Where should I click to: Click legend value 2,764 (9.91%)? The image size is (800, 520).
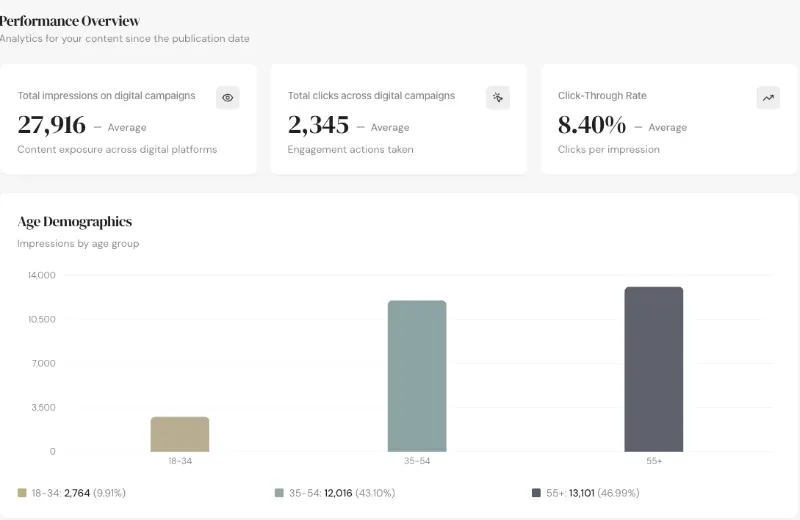(x=95, y=493)
